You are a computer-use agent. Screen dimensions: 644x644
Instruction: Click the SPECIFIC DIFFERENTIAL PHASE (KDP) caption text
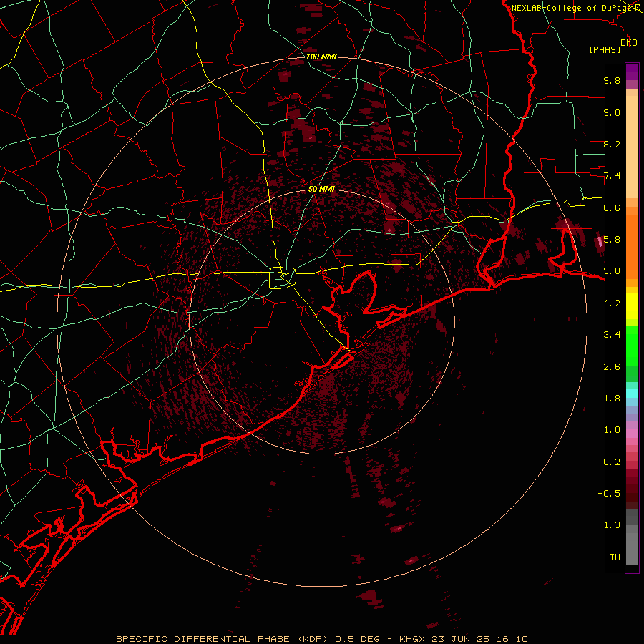[x=223, y=639]
